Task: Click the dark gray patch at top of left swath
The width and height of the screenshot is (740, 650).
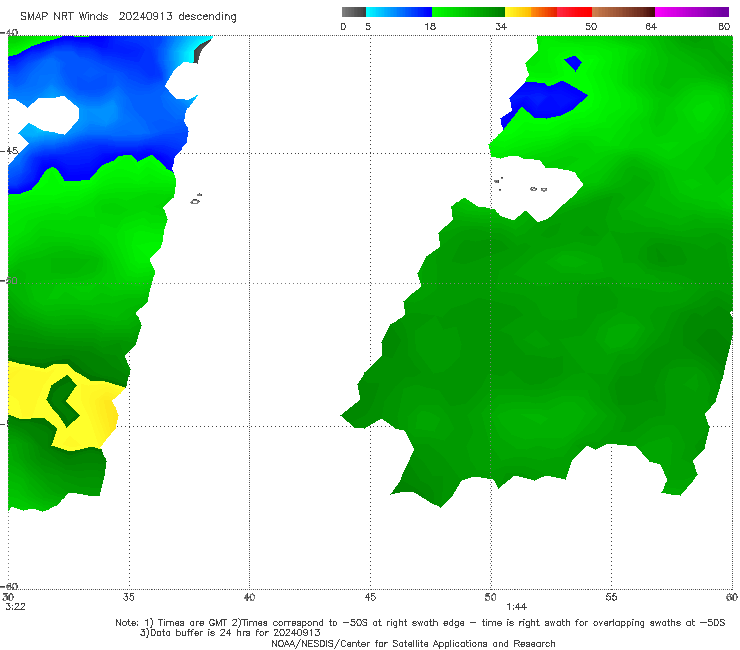Action: pyautogui.click(x=202, y=51)
